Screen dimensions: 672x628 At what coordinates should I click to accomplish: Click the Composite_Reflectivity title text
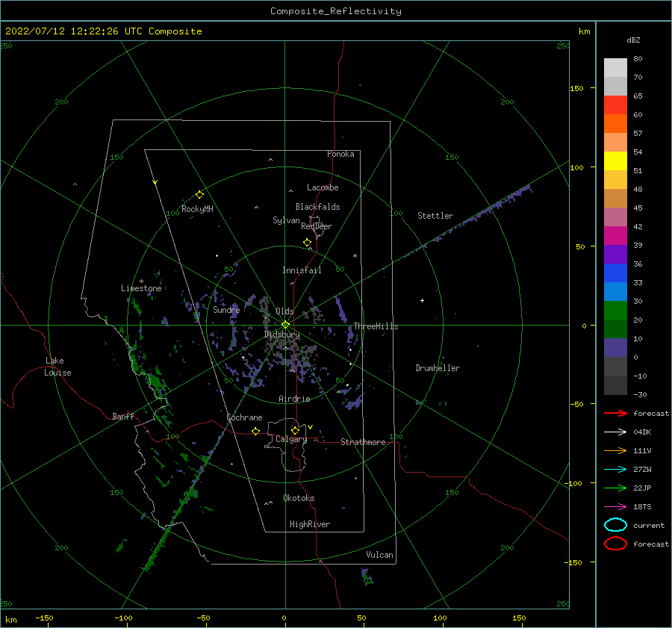point(336,11)
